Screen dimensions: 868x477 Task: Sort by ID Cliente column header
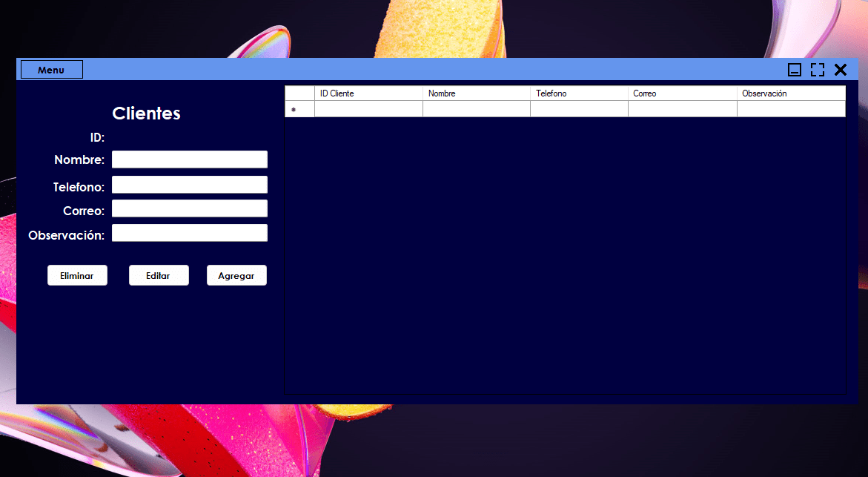click(368, 93)
